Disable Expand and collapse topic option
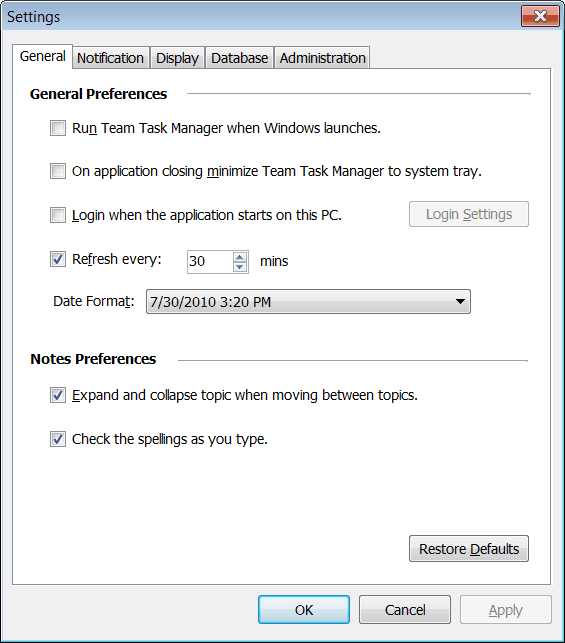Viewport: 565px width, 643px height. click(x=58, y=395)
